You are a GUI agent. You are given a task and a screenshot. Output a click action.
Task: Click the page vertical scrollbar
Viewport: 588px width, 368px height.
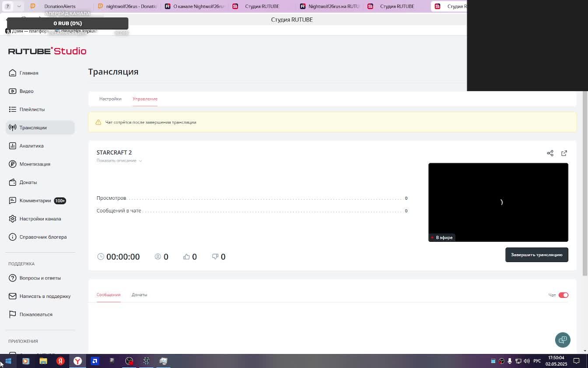[x=585, y=184]
